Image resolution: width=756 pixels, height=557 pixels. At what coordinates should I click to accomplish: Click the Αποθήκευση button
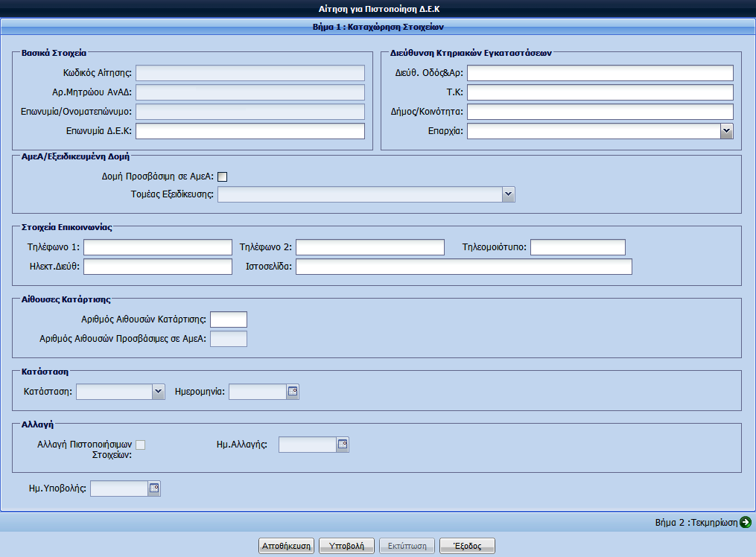(287, 546)
